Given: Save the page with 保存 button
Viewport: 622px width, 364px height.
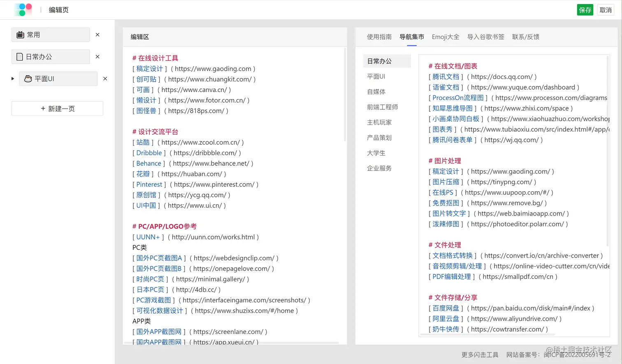Looking at the screenshot, I should (x=585, y=10).
